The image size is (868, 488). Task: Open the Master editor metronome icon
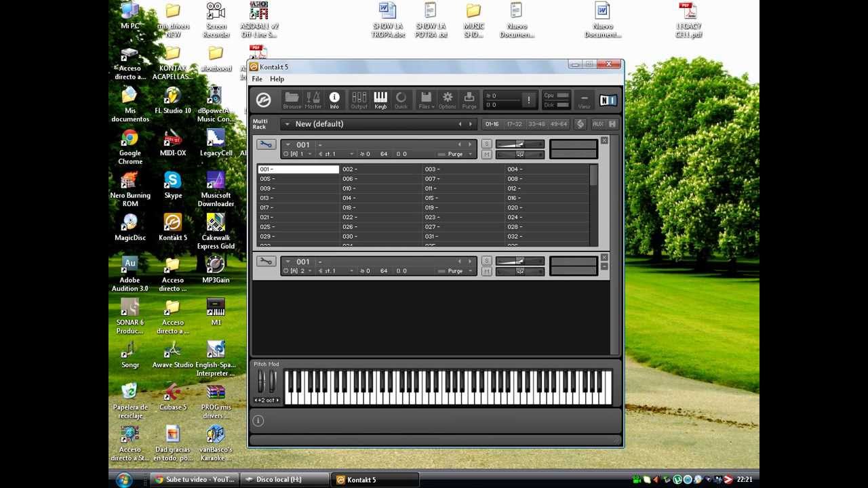click(x=313, y=100)
